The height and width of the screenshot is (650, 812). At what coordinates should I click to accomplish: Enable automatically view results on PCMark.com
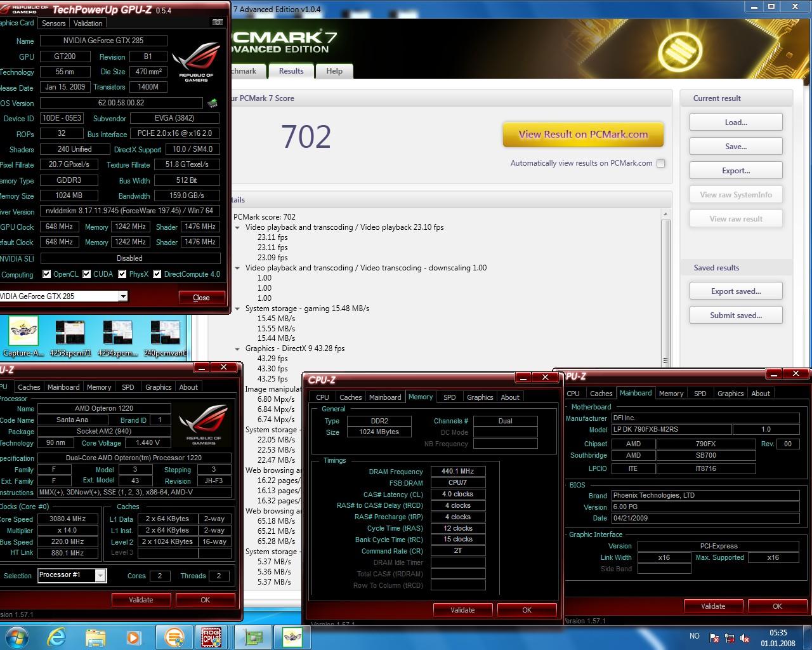660,163
